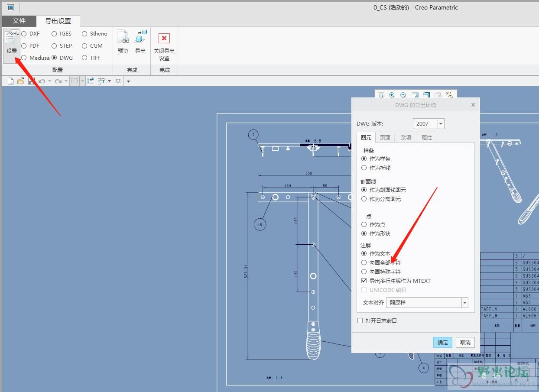539x392 pixels.
Task: Click the Zoom In plus magnifier icon
Action: pos(392,95)
